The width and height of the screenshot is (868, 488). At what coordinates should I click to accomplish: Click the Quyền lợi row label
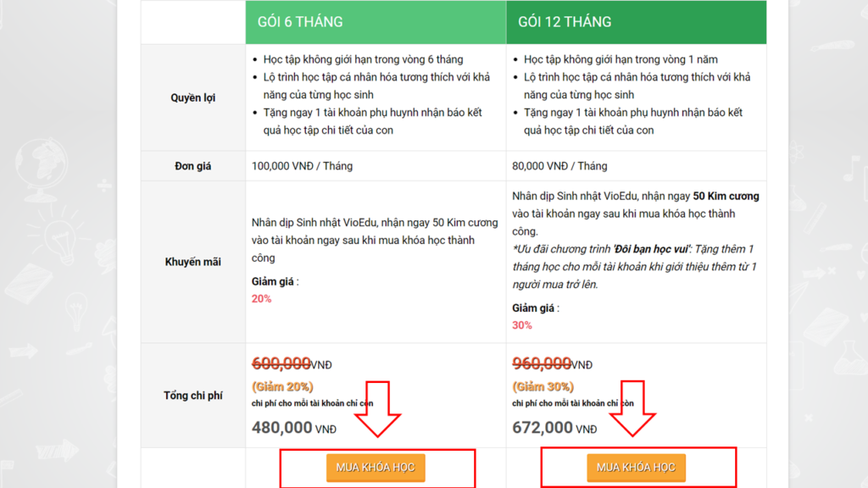[x=192, y=97]
